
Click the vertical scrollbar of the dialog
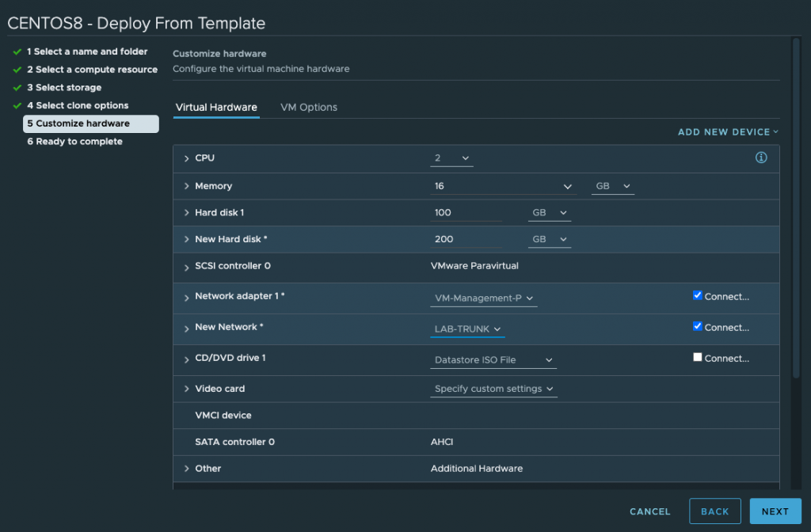[x=796, y=207]
